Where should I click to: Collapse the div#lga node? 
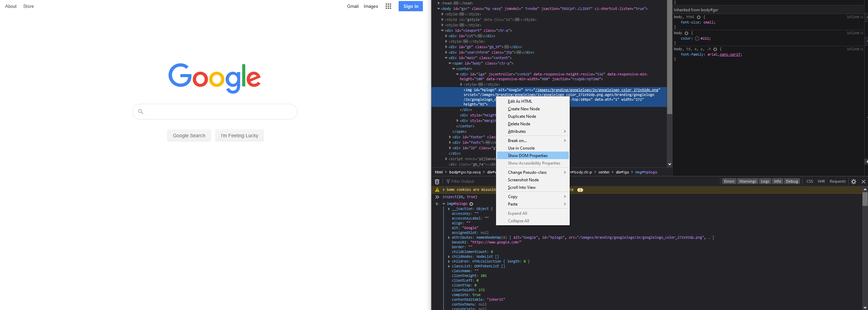pos(457,74)
